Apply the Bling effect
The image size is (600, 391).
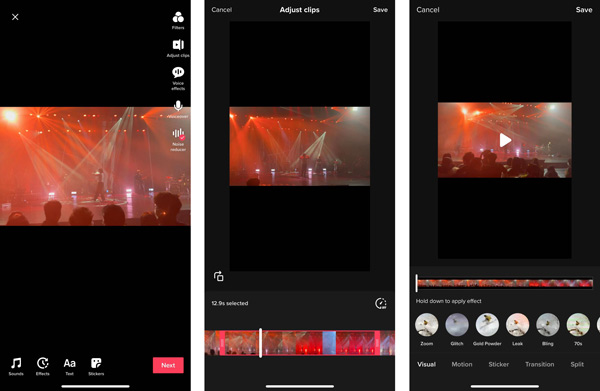[548, 329]
